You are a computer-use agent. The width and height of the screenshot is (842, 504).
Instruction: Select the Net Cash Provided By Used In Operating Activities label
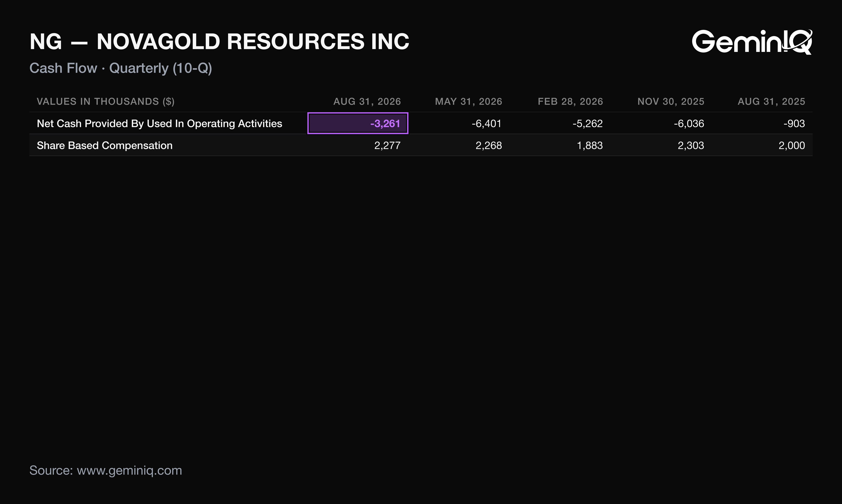pos(159,124)
